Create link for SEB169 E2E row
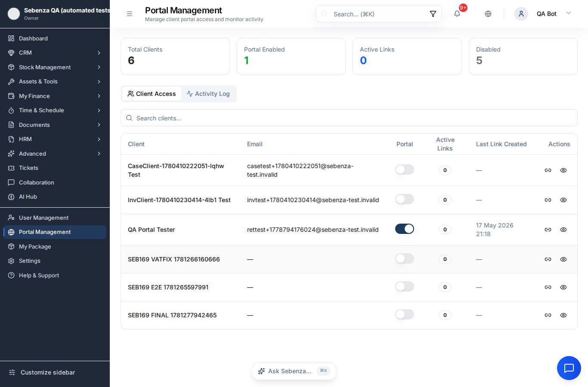The height and width of the screenshot is (387, 588). pyautogui.click(x=548, y=287)
